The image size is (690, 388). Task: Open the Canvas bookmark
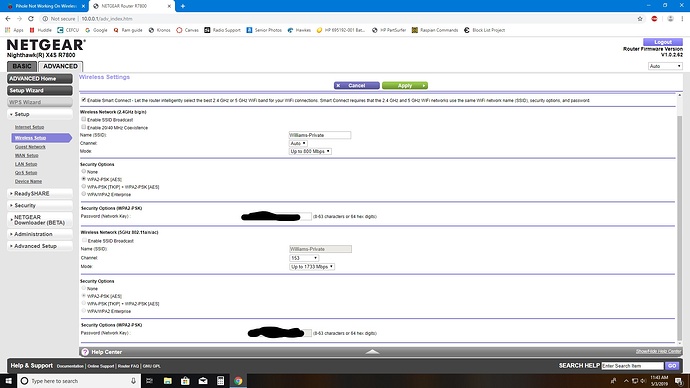pyautogui.click(x=187, y=30)
